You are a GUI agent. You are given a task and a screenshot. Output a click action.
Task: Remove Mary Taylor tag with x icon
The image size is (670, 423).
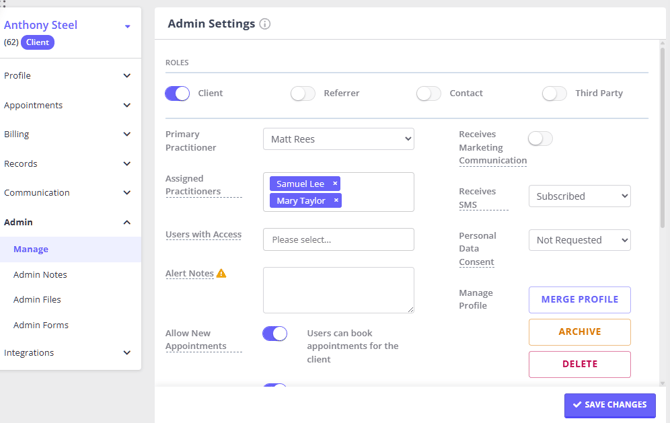336,201
